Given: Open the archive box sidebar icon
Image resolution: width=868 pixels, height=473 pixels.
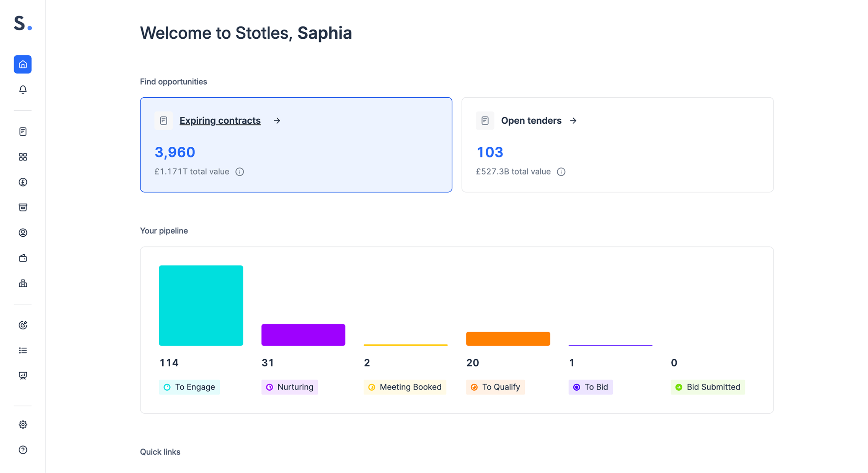Looking at the screenshot, I should 23,208.
